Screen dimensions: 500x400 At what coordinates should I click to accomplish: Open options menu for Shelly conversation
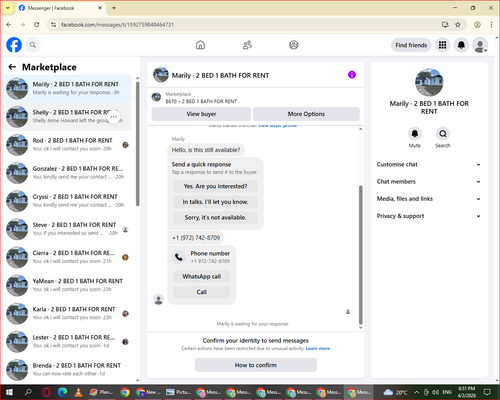(114, 117)
